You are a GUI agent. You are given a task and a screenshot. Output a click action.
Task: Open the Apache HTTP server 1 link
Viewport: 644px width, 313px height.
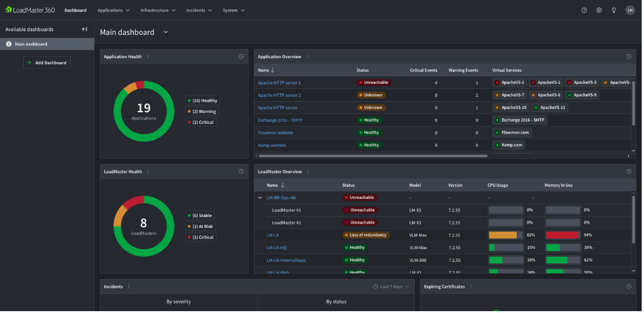coord(280,82)
